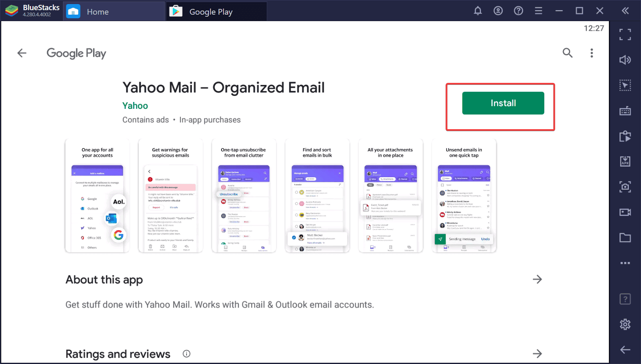The height and width of the screenshot is (364, 641).
Task: Open the sidebar help box icon
Action: click(x=625, y=299)
